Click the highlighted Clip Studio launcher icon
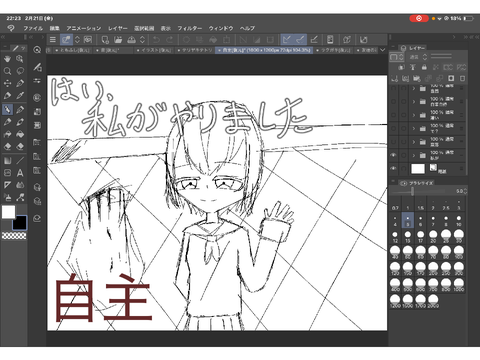480x360 pixels. [x=66, y=40]
